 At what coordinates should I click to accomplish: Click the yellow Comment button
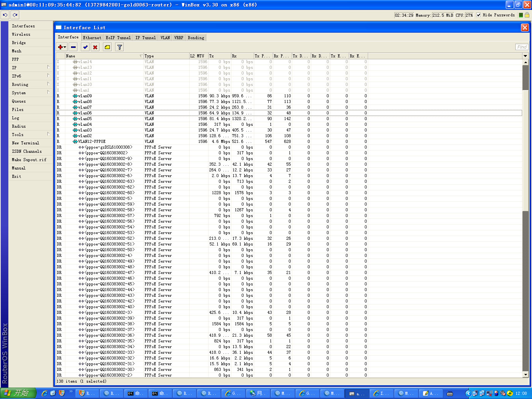coord(107,47)
